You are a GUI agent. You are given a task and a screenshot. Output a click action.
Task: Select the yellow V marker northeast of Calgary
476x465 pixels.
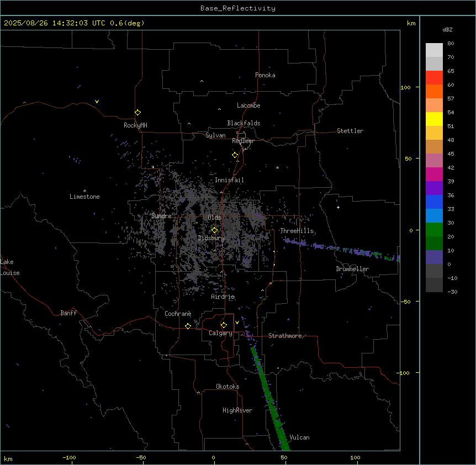pyautogui.click(x=237, y=323)
